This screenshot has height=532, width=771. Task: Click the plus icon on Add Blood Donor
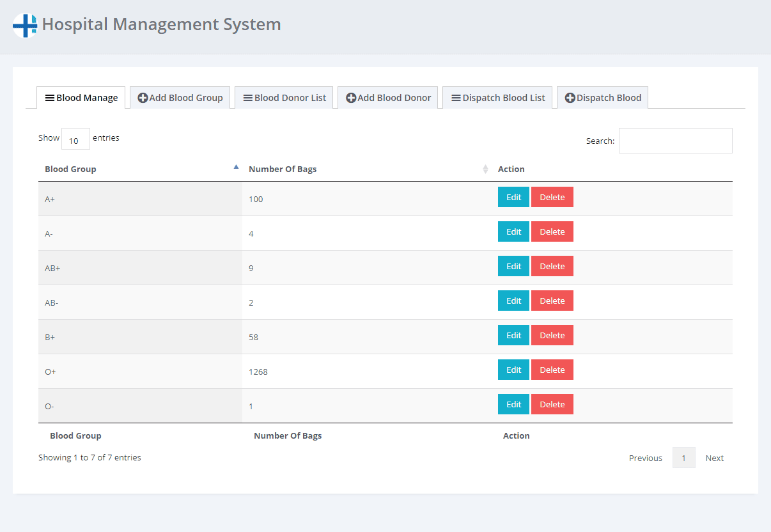tap(351, 98)
